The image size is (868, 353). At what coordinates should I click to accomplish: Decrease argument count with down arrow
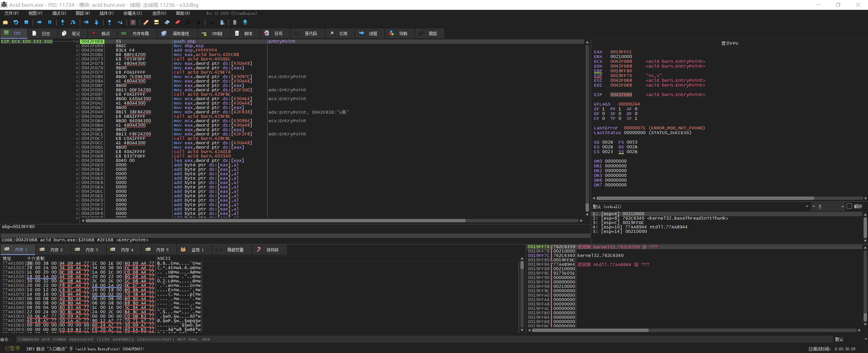pos(814,206)
